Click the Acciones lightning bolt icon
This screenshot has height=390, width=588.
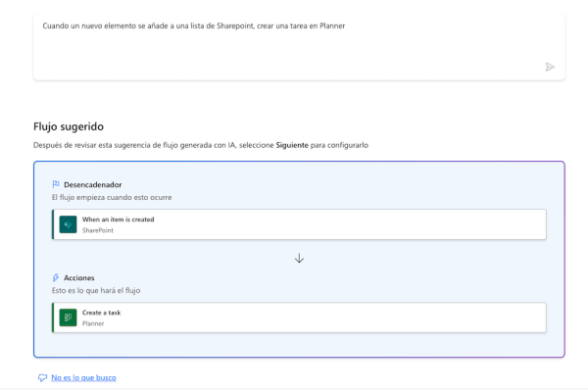pyautogui.click(x=56, y=277)
